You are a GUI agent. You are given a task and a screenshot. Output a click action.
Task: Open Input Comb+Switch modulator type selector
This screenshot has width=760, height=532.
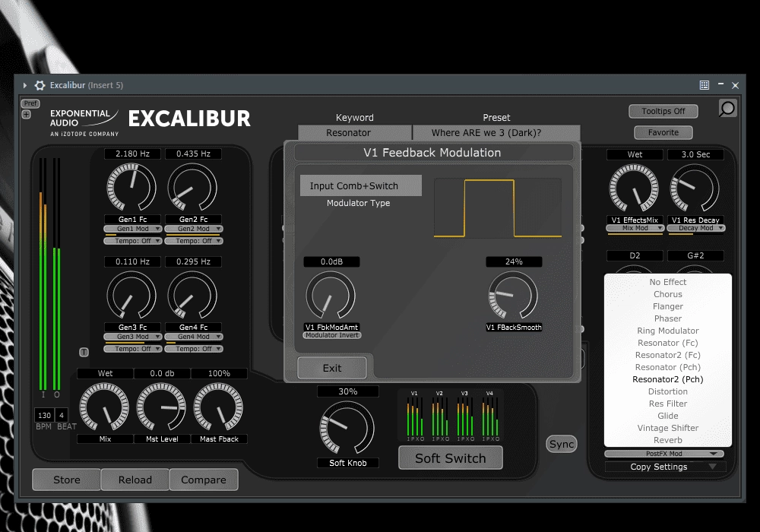point(360,185)
